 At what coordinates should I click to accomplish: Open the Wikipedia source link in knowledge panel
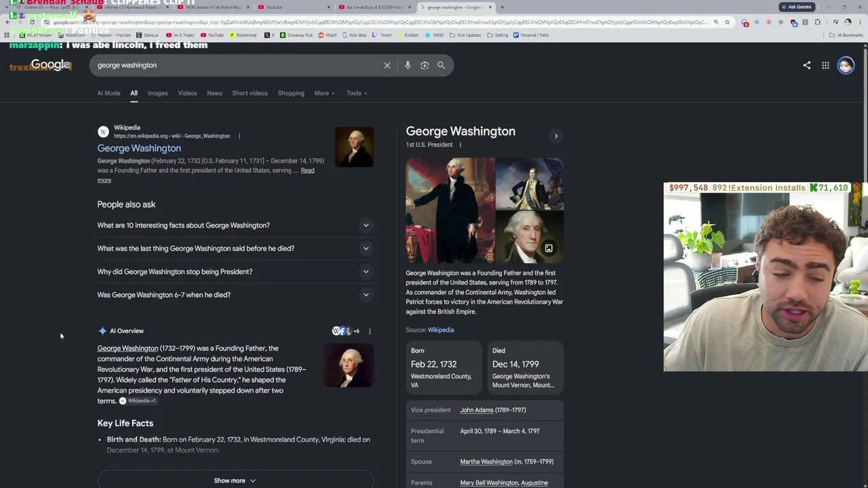441,330
